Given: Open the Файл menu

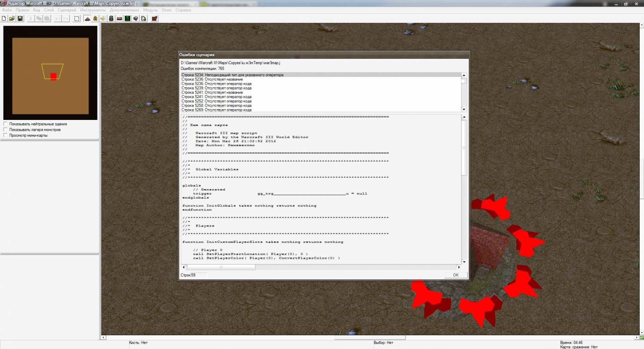Looking at the screenshot, I should tap(7, 10).
